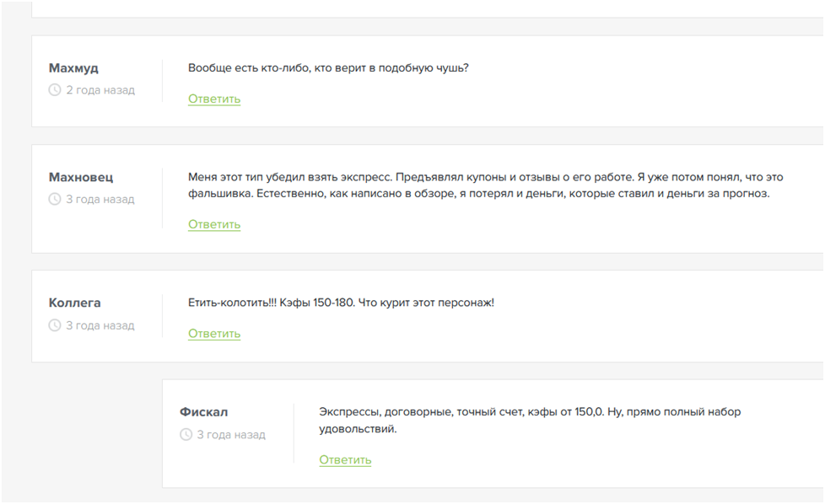
Task: Click Коллега's "3 года назад" timestamp
Action: coord(100,326)
